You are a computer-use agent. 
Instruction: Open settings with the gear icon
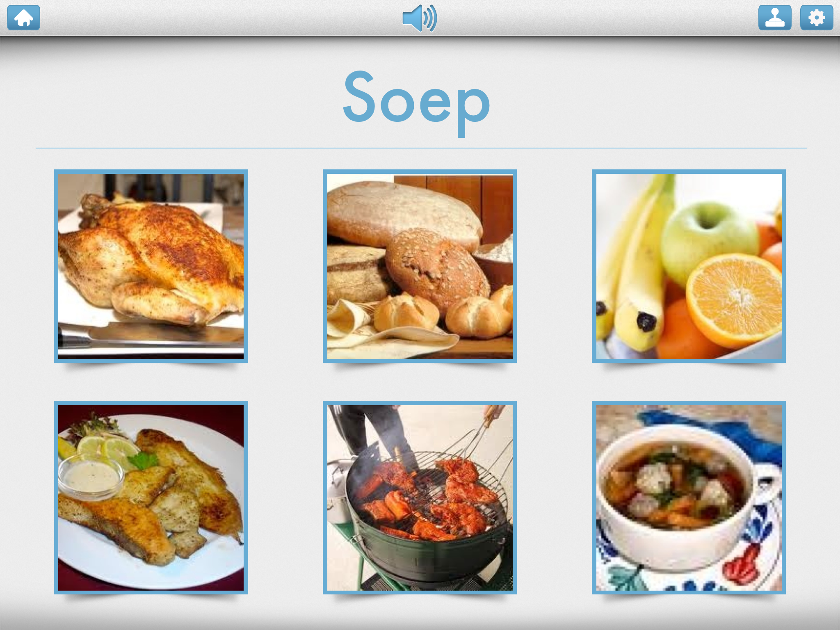point(817,18)
